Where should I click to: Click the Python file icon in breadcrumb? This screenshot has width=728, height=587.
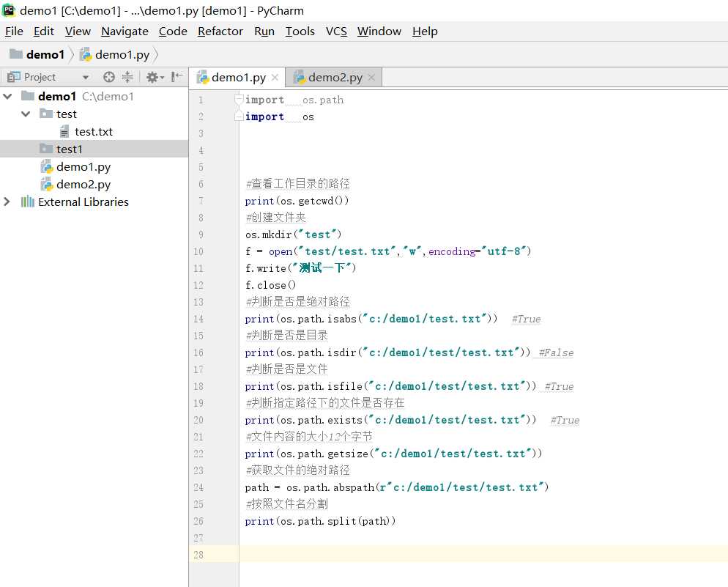(x=86, y=55)
